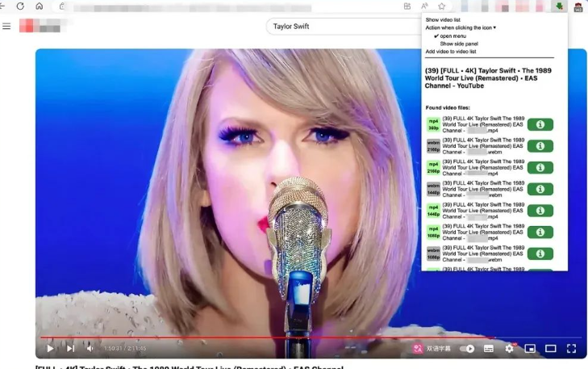This screenshot has height=369, width=588.
Task: Toggle the autoplay switch
Action: click(x=467, y=349)
